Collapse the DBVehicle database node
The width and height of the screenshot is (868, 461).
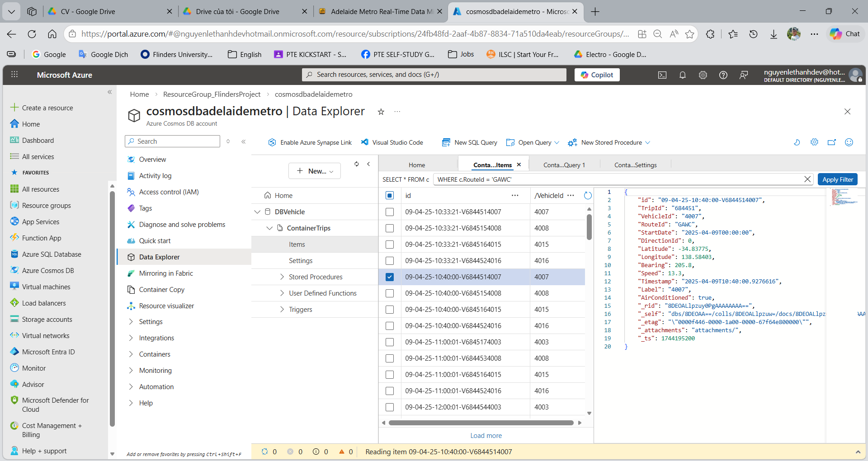(x=257, y=212)
